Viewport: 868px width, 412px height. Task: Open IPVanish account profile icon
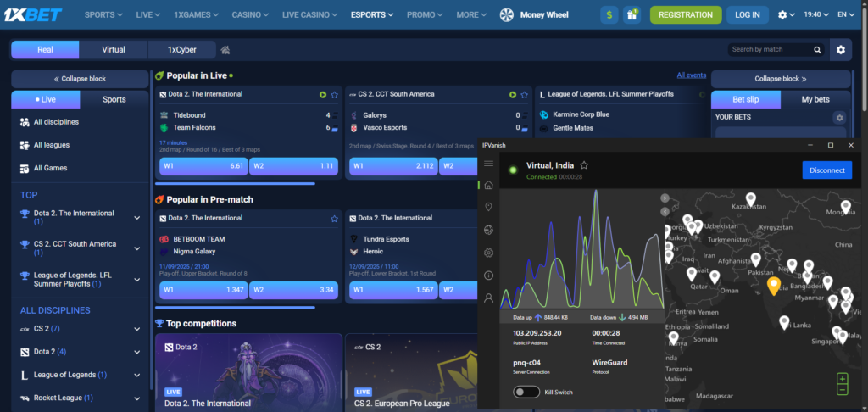click(x=488, y=298)
